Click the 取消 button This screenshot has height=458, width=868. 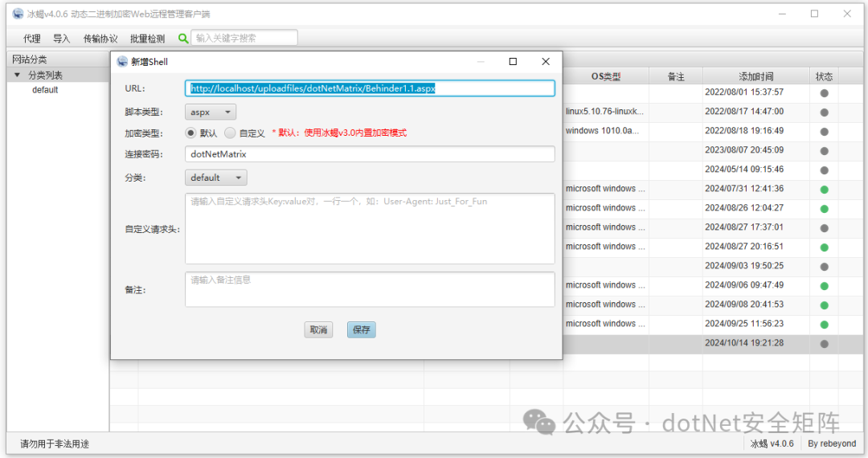(318, 330)
